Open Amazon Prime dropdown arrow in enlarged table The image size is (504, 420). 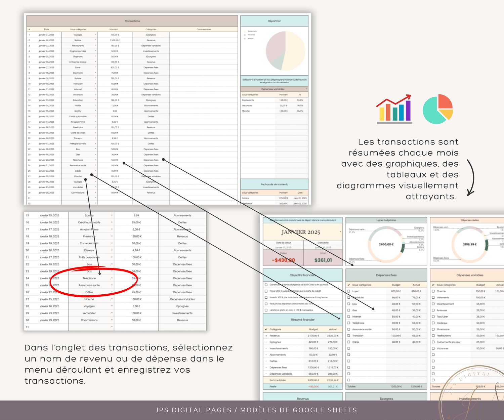pyautogui.click(x=112, y=229)
